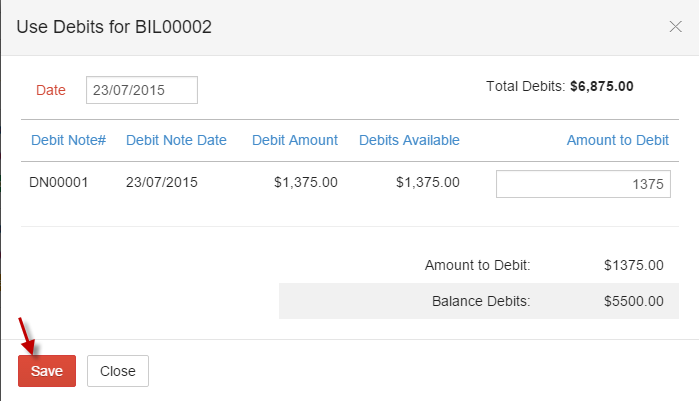Click the $1,375.00 Debits Available cell
The image size is (699, 401).
coord(428,182)
